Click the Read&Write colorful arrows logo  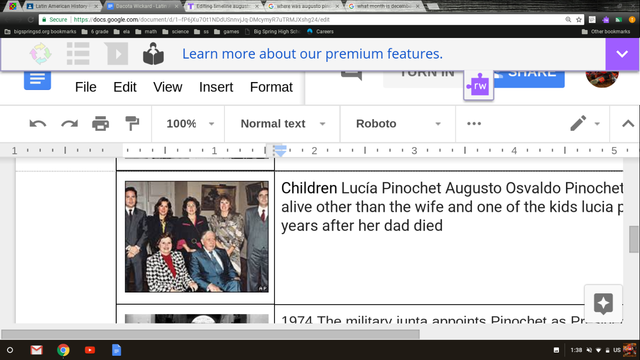coord(40,54)
